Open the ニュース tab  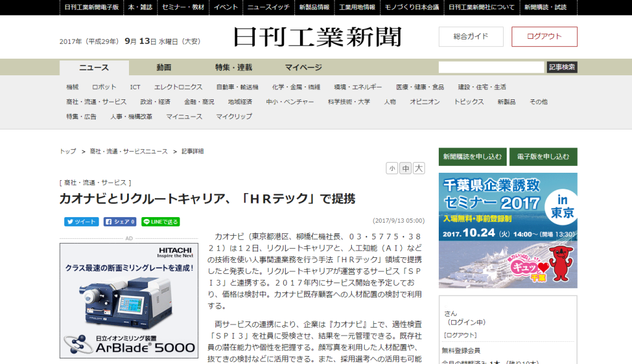click(94, 68)
